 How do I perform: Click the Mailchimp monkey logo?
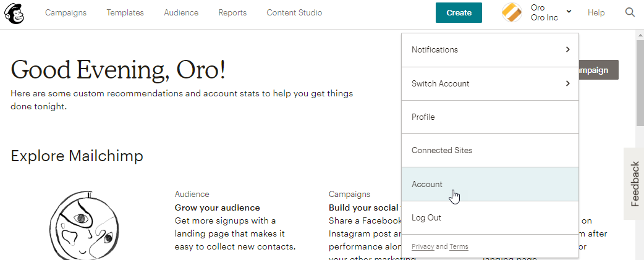[14, 13]
